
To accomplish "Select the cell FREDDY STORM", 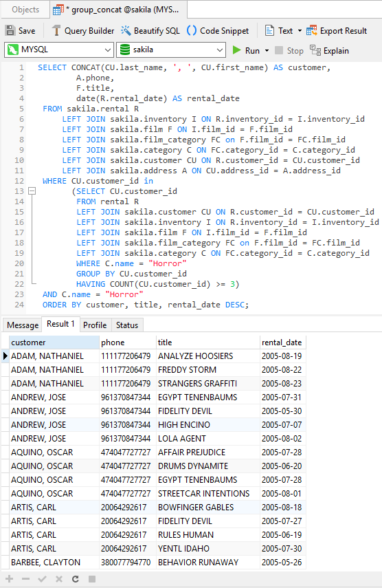I will [x=208, y=370].
